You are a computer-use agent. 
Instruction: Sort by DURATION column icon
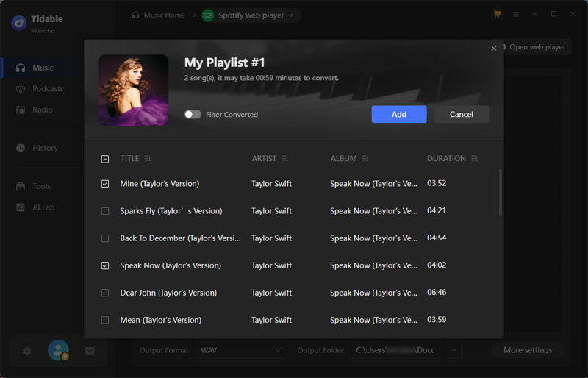point(474,159)
